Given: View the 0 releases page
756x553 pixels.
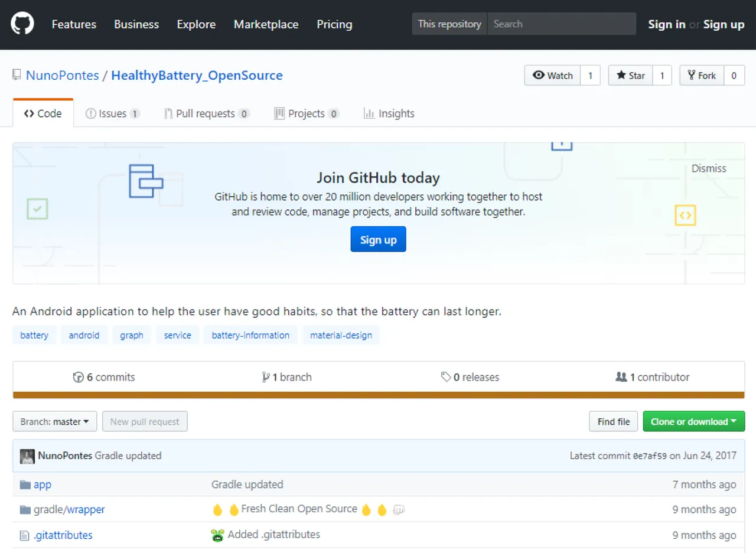Looking at the screenshot, I should [x=470, y=377].
